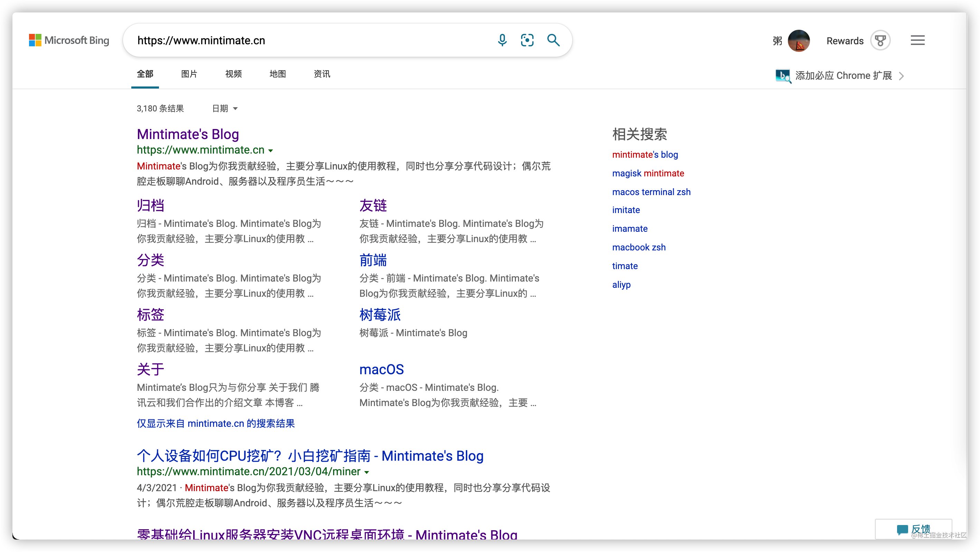Expand arrow next to the miner URL
The image size is (980, 552).
pyautogui.click(x=367, y=472)
